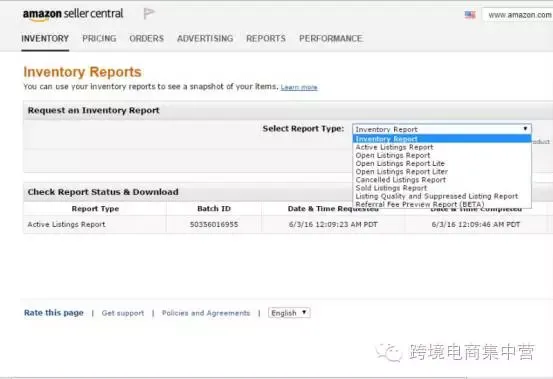Click the Report Type column header
553x379 pixels.
click(x=95, y=209)
